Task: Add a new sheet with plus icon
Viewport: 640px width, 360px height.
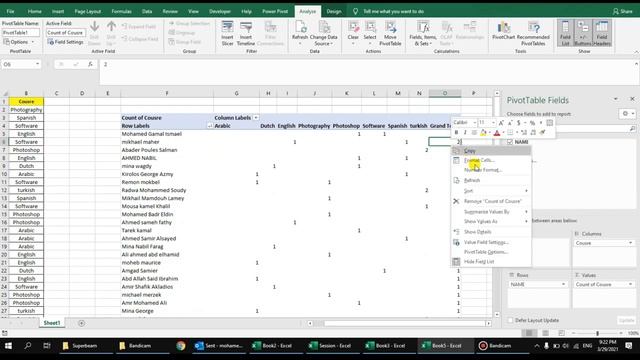Action: pyautogui.click(x=82, y=323)
